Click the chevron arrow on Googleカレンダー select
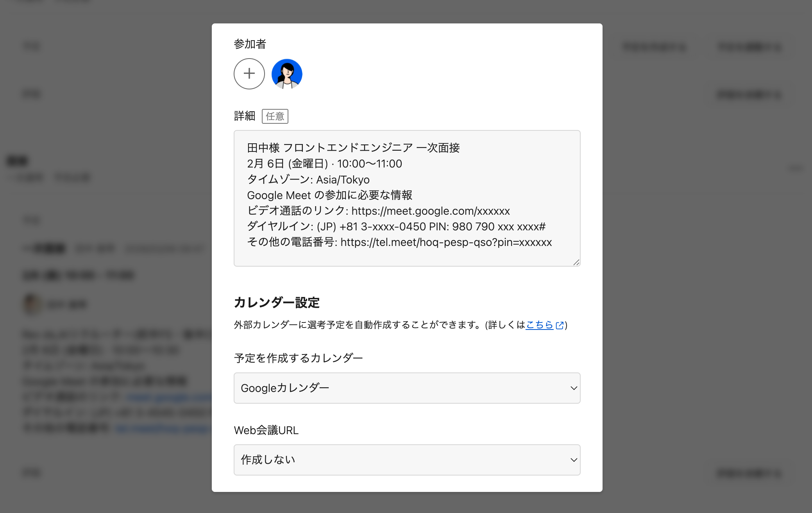 573,388
